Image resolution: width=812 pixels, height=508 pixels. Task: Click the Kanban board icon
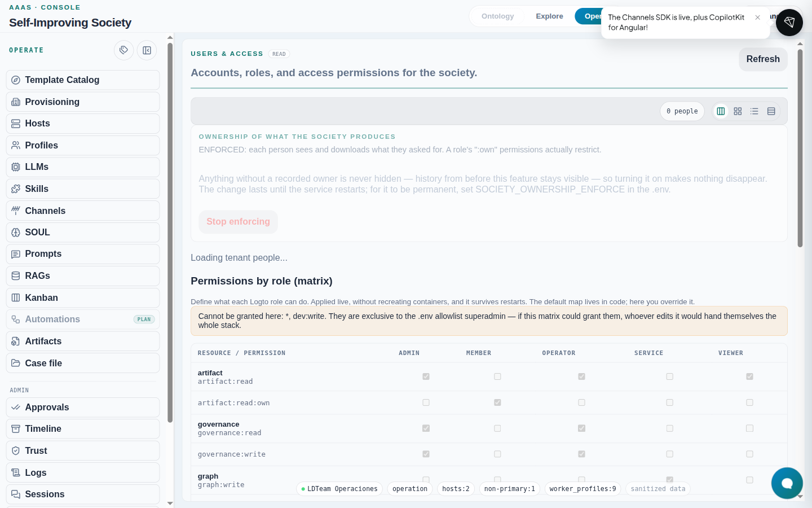pyautogui.click(x=16, y=297)
